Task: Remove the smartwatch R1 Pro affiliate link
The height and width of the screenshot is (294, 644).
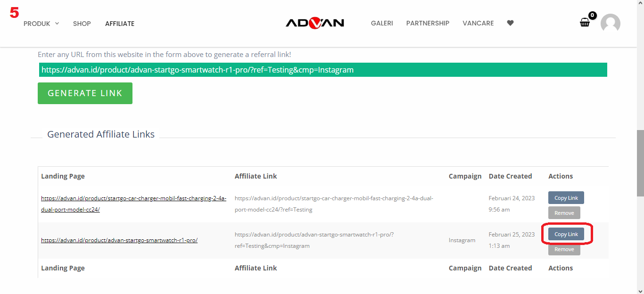Action: tap(564, 249)
